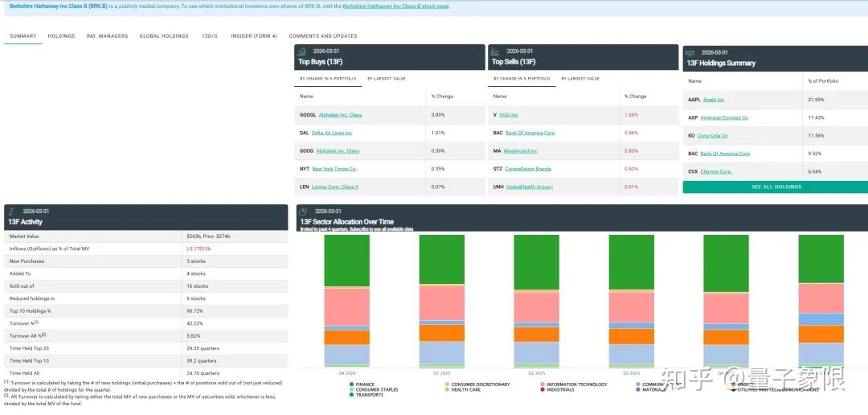Click the light blue Consumer Staples segment of Q3 2025 bar
Screen dimensions: 868x415
(632, 354)
